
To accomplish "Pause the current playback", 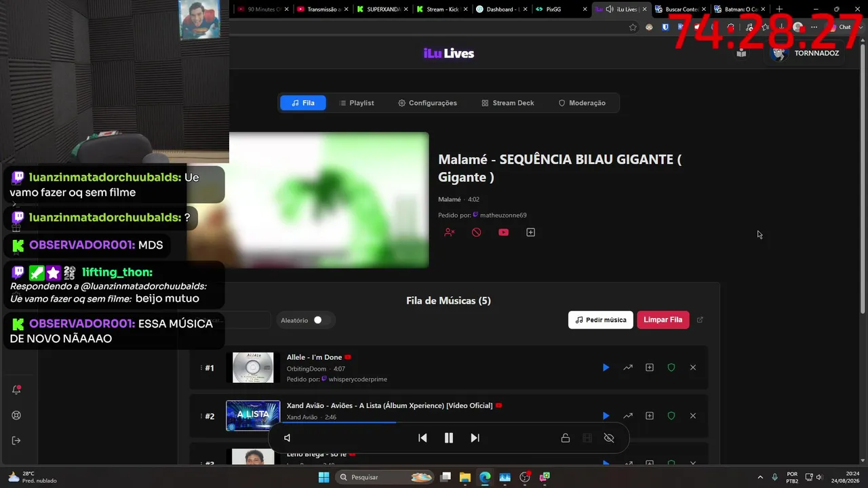I will click(448, 438).
